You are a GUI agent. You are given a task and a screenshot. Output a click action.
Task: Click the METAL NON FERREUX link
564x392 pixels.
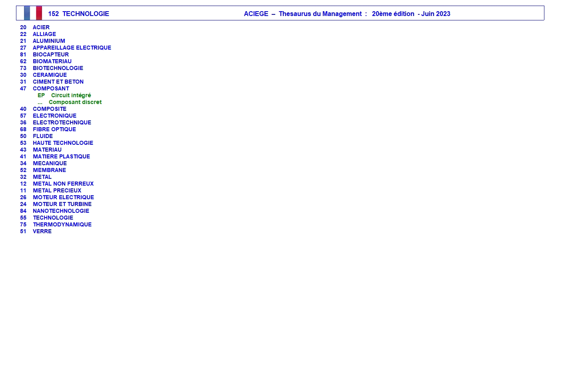[63, 184]
